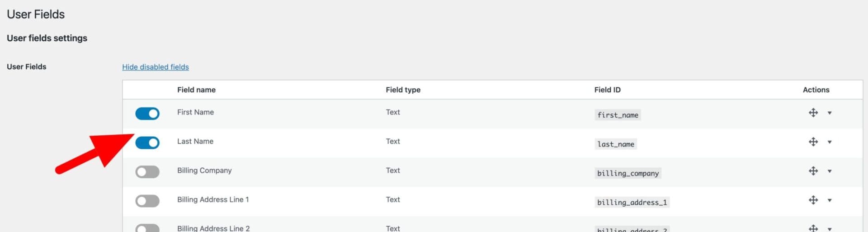Image resolution: width=868 pixels, height=232 pixels.
Task: Click the Field ID column header
Action: 607,90
